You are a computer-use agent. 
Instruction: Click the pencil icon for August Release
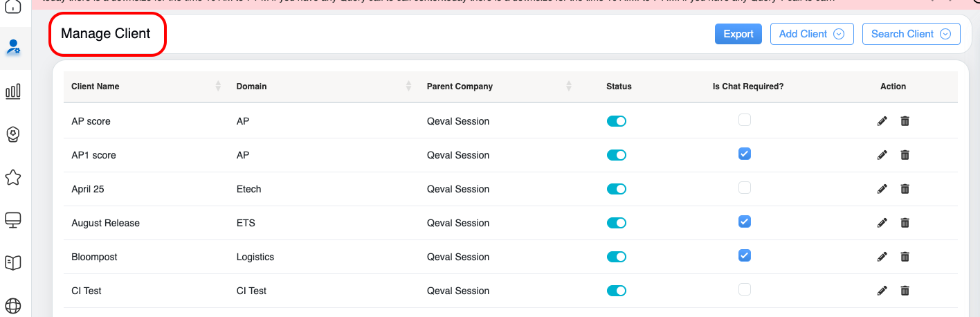coord(882,223)
